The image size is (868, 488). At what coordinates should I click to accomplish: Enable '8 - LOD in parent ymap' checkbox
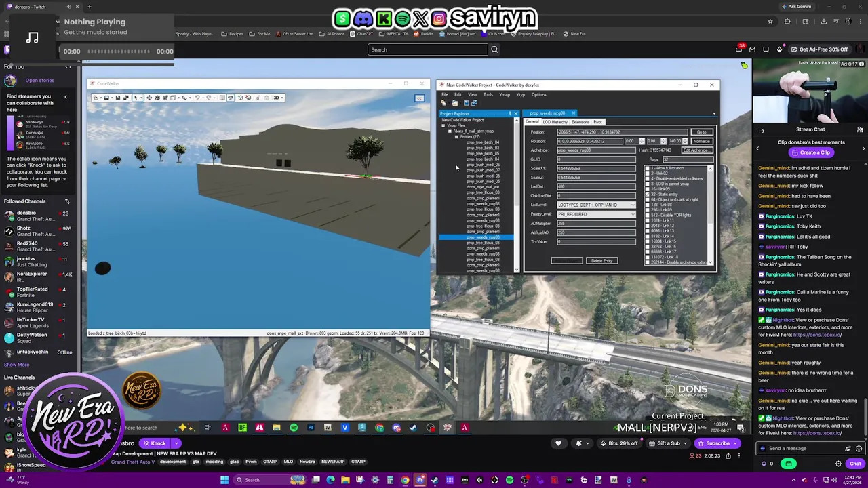click(647, 184)
